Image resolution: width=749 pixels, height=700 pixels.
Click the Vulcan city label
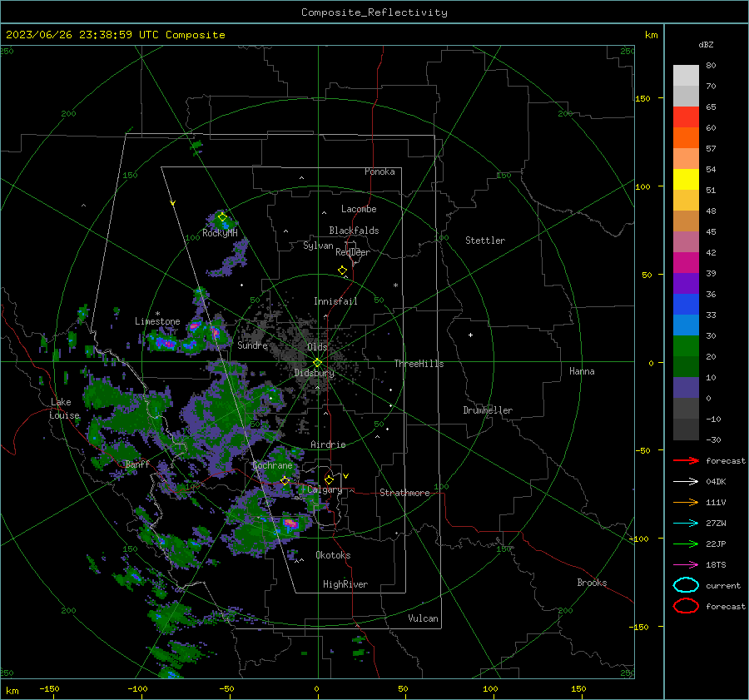(423, 618)
